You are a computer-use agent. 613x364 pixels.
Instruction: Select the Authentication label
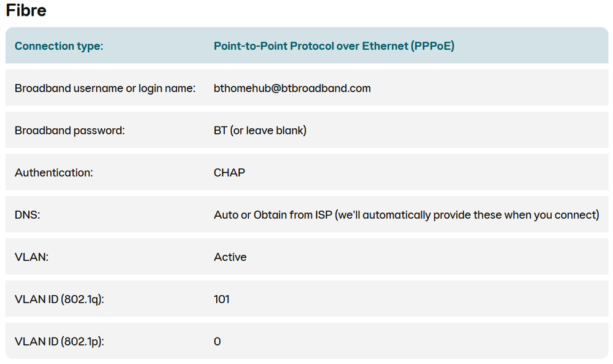pyautogui.click(x=54, y=173)
